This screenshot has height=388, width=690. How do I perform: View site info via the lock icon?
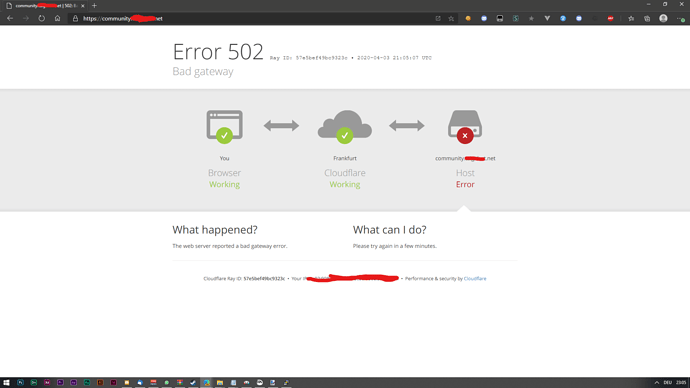click(x=75, y=18)
